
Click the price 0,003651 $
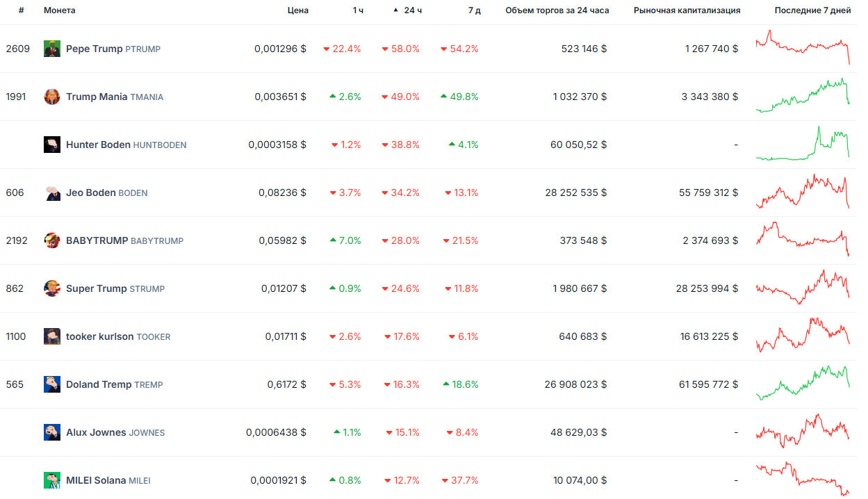pyautogui.click(x=280, y=97)
